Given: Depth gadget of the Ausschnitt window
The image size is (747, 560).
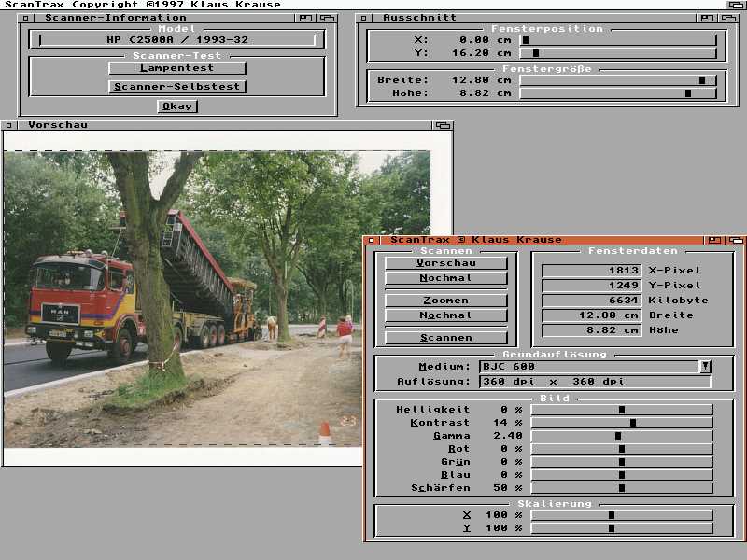Looking at the screenshot, I should click(728, 18).
